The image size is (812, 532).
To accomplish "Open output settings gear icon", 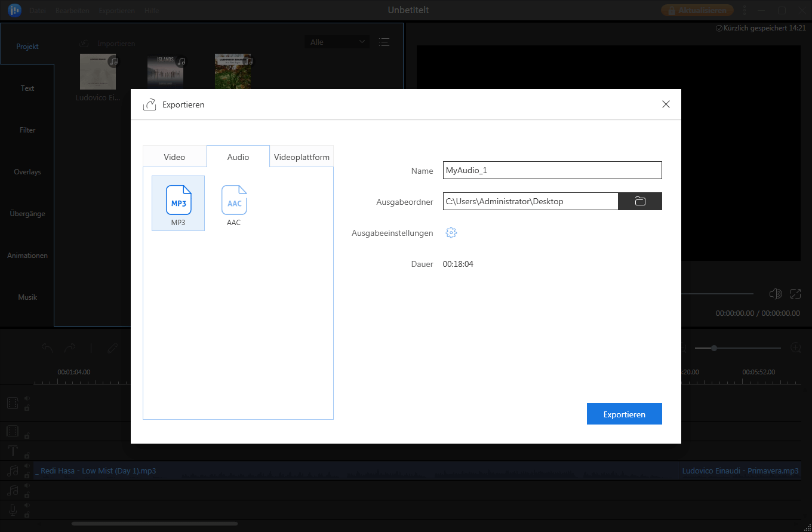I will [x=451, y=233].
